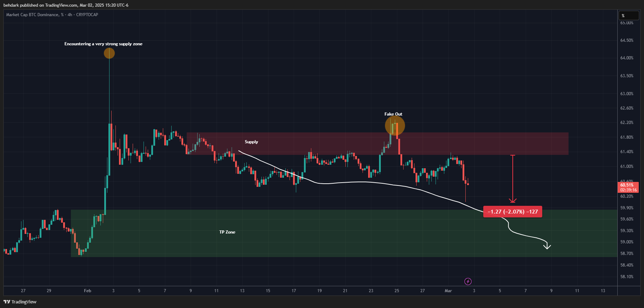Click the purple lightning event icon
644x308 pixels.
pos(468,281)
